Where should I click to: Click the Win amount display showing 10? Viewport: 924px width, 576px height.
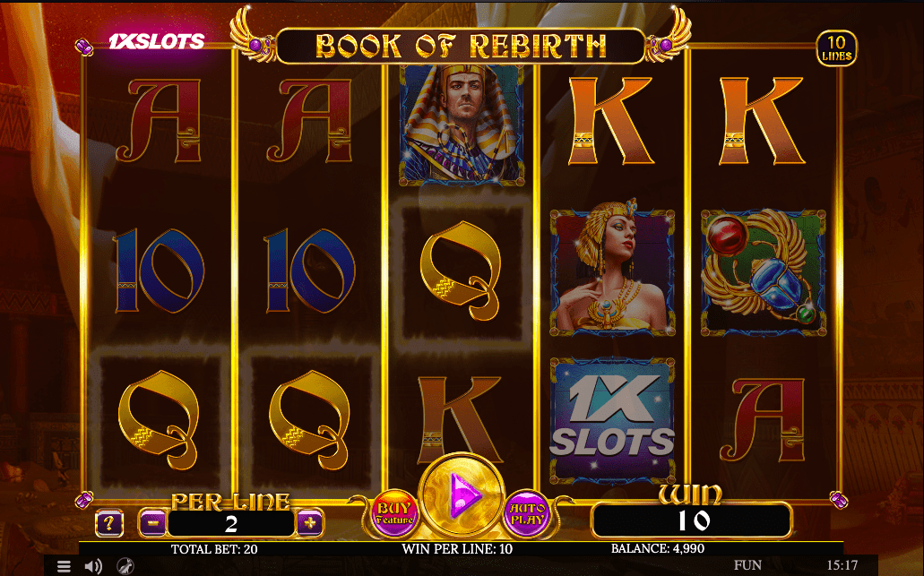pos(692,520)
